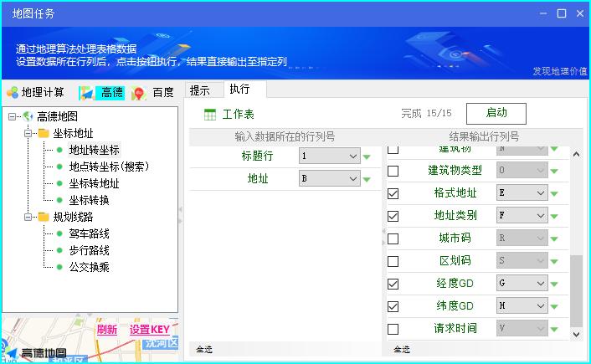Click the 百度 map pin icon
The height and width of the screenshot is (364, 591).
[138, 93]
